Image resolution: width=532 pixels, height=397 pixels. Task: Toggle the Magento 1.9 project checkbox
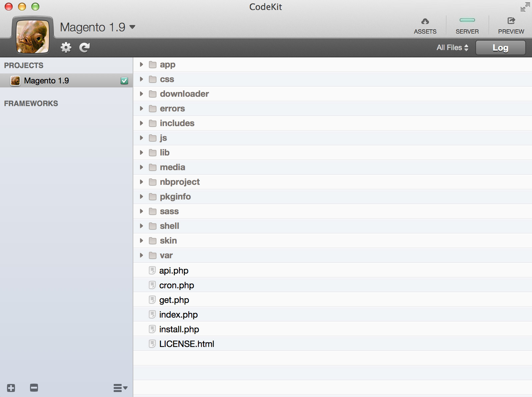[124, 81]
